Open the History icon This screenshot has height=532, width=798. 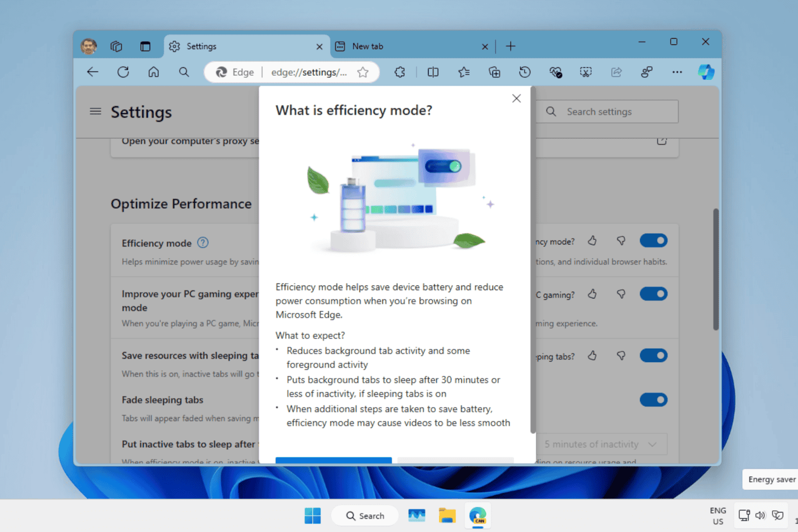click(525, 72)
